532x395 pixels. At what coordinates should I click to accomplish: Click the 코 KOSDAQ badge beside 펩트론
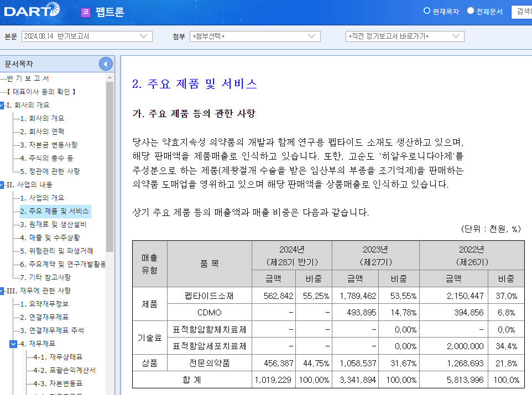[x=86, y=12]
